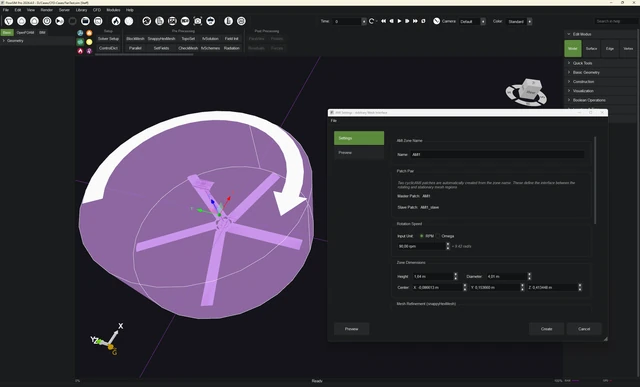Click the reload arrow next to Time field
Viewport: 640px width, 387px height.
(x=371, y=21)
